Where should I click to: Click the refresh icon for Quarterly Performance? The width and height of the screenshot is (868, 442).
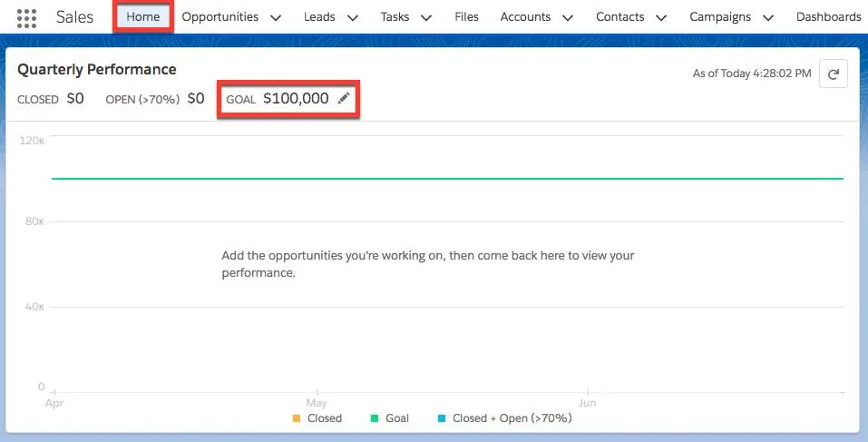click(x=834, y=74)
